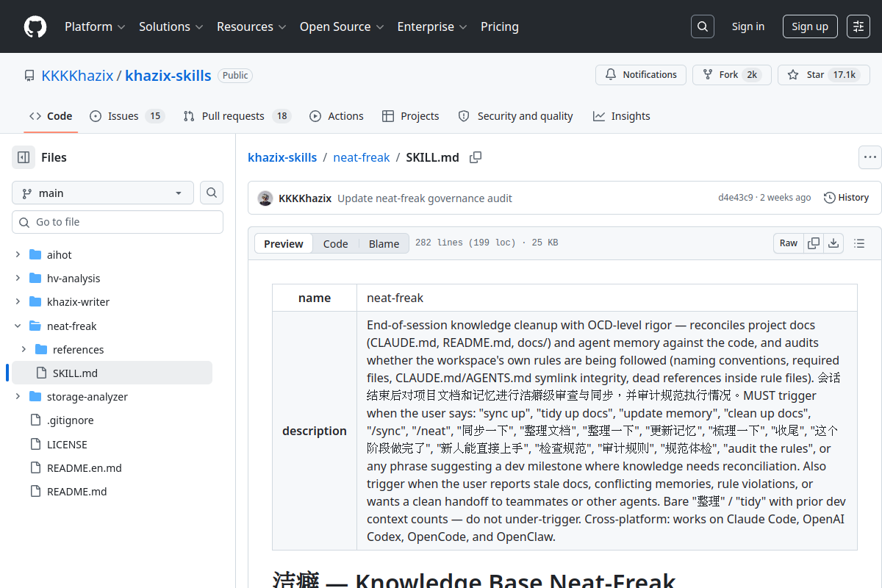882x588 pixels.
Task: Copy raw file contents icon
Action: pos(814,243)
